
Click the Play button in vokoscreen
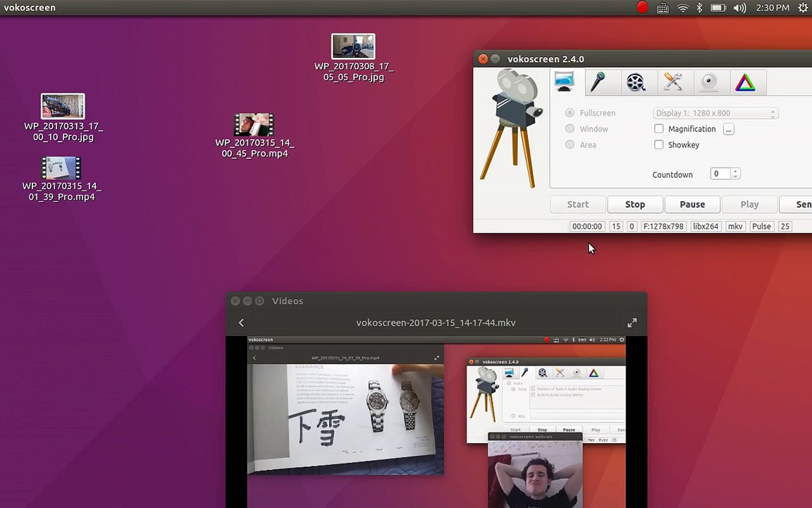(x=749, y=204)
